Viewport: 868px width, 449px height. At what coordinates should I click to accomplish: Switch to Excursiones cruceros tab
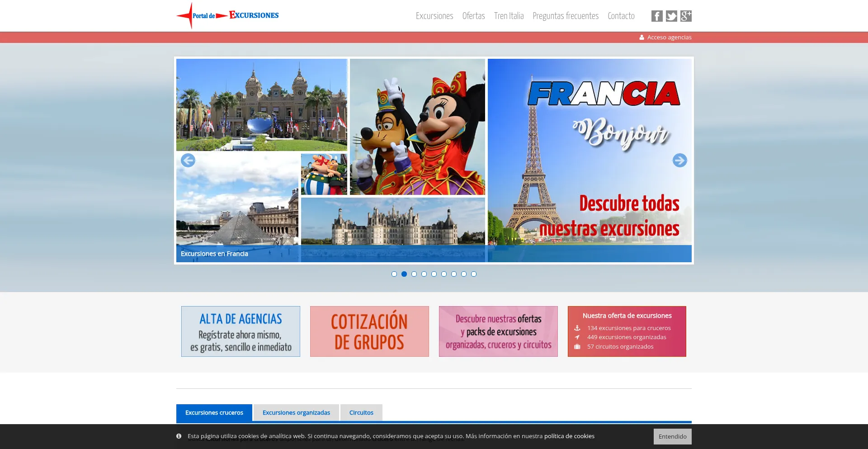(x=214, y=413)
